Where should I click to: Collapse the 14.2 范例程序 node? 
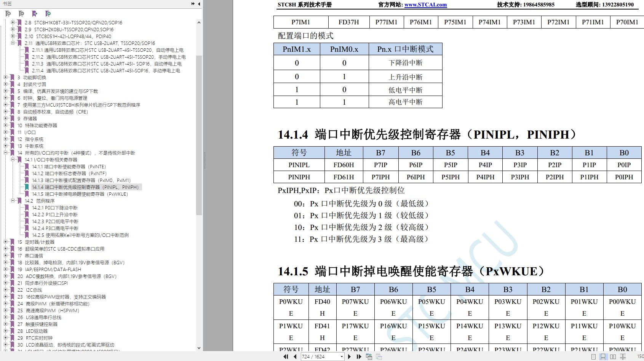click(13, 201)
